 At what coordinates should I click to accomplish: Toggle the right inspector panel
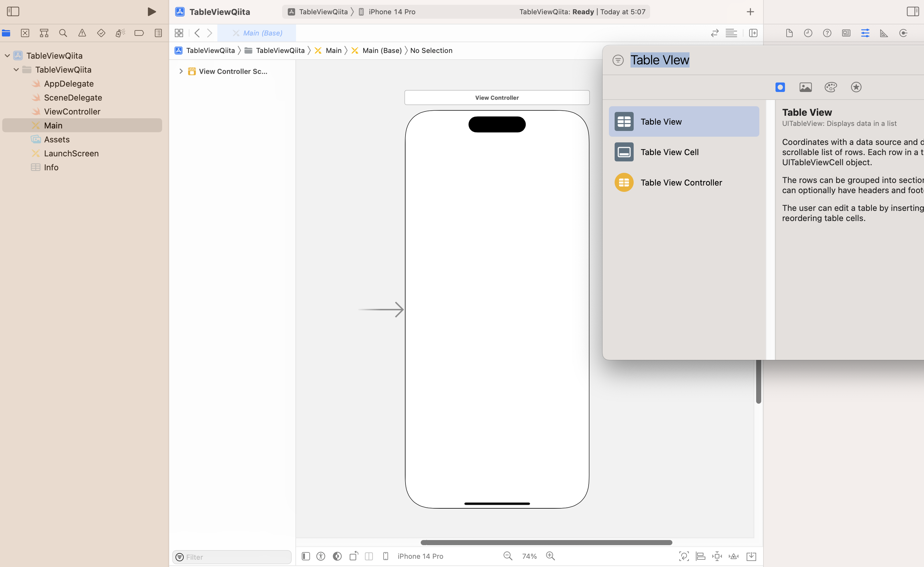coord(912,11)
